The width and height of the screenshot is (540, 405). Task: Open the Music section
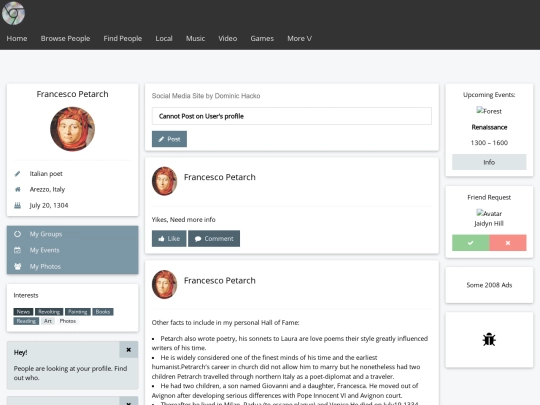click(x=195, y=39)
